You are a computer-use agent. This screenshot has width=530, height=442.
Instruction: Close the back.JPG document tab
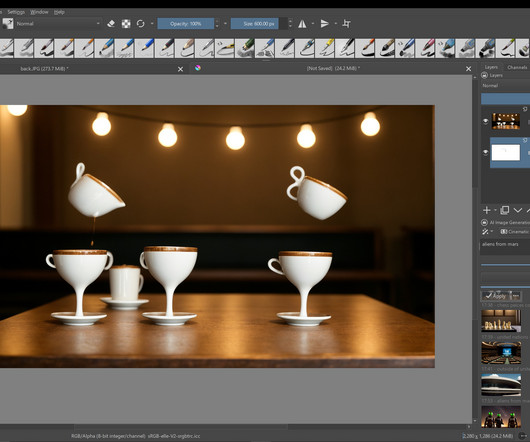point(180,69)
